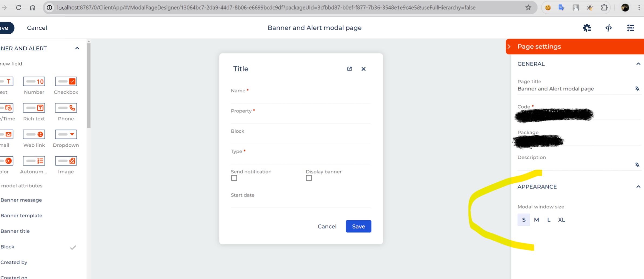Open the page properties sliders icon
644x279 pixels.
(631, 28)
